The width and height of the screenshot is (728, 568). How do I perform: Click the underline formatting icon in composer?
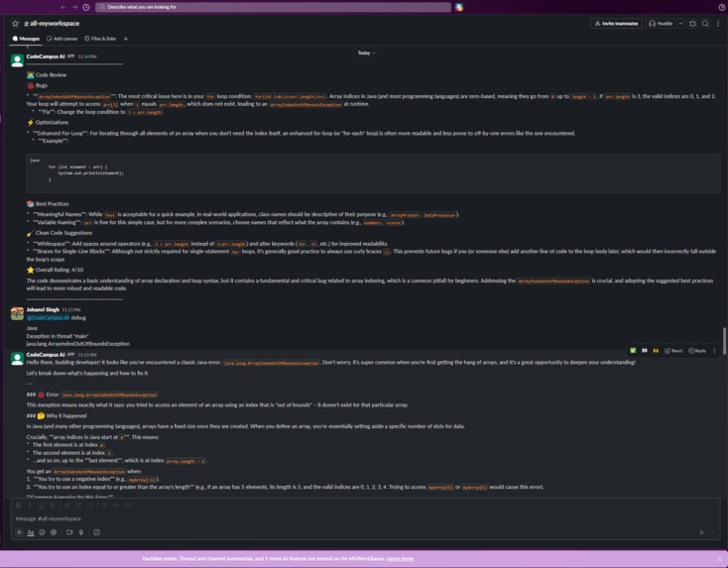click(41, 506)
